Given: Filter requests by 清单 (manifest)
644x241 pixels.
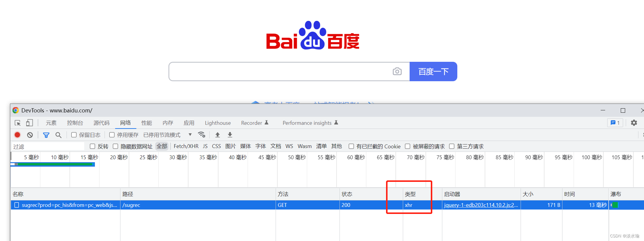Looking at the screenshot, I should 322,146.
